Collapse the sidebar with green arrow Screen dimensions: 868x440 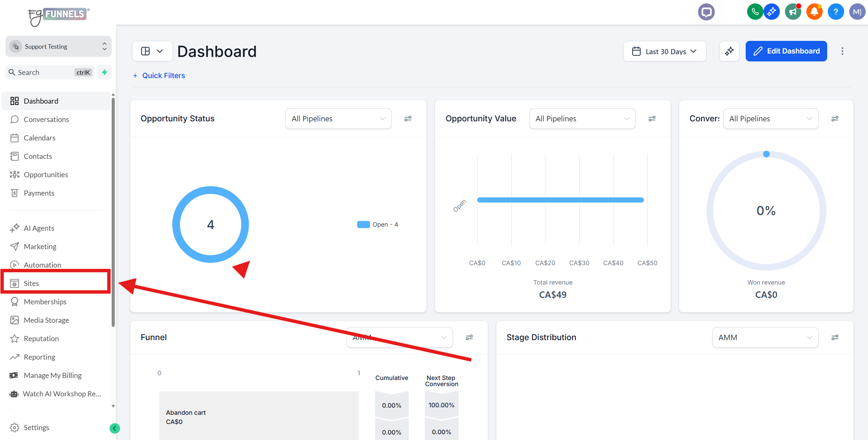tap(115, 428)
